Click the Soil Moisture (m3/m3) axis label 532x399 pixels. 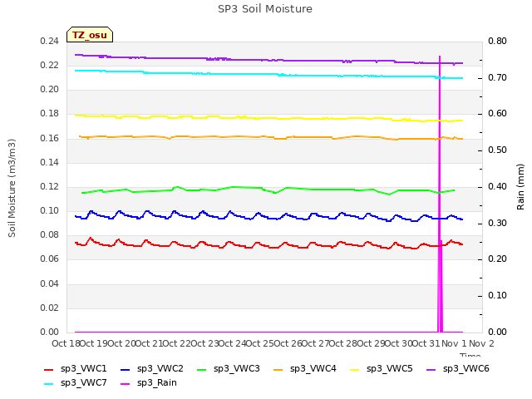[12, 188]
